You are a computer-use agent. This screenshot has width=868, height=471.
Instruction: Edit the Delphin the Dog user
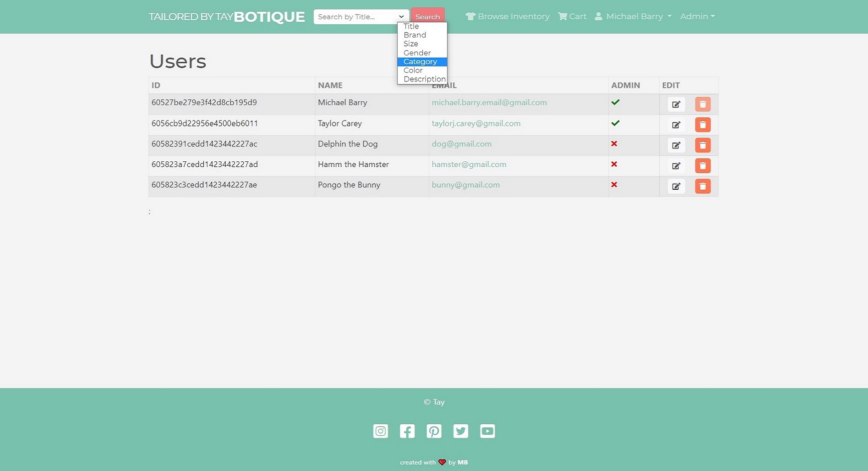pos(676,145)
